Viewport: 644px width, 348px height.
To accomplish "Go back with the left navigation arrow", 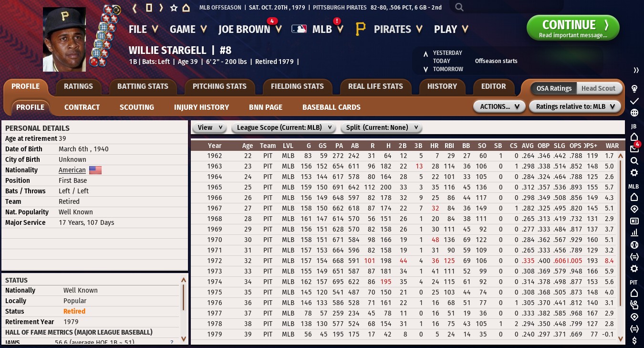I will coord(135,8).
